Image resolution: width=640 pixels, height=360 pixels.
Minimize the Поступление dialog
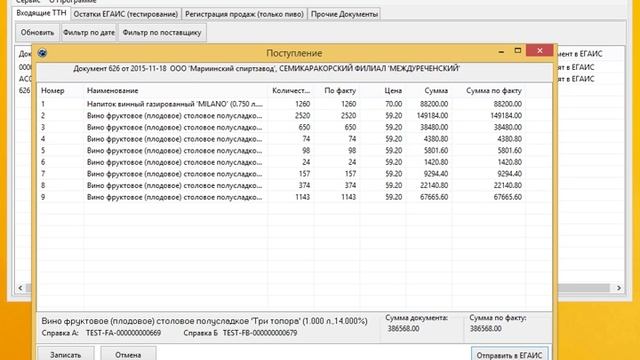click(x=501, y=52)
